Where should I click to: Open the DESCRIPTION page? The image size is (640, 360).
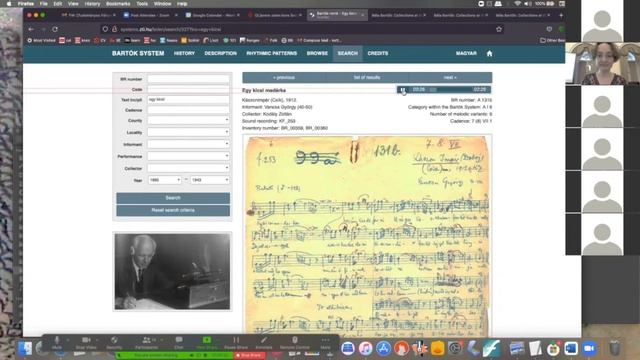tap(220, 53)
